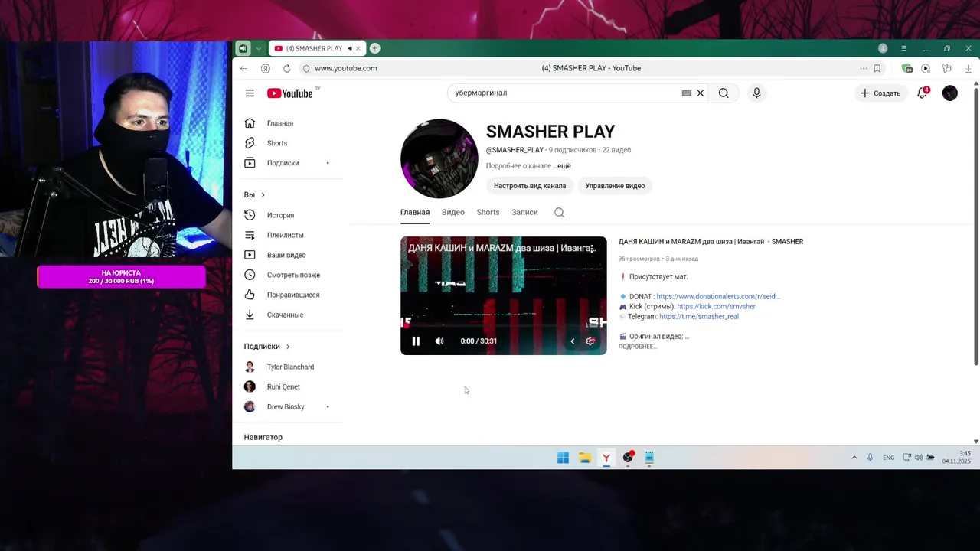This screenshot has width=980, height=551.
Task: Mute the featured video volume icon
Action: 439,341
